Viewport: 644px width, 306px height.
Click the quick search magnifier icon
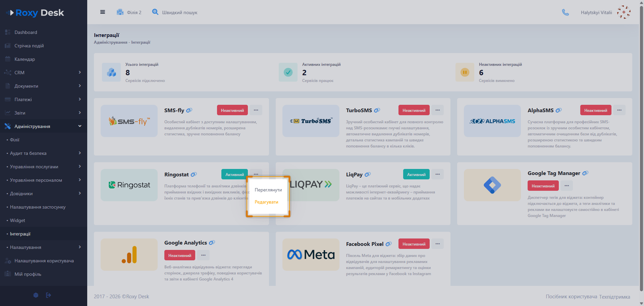[x=155, y=12]
